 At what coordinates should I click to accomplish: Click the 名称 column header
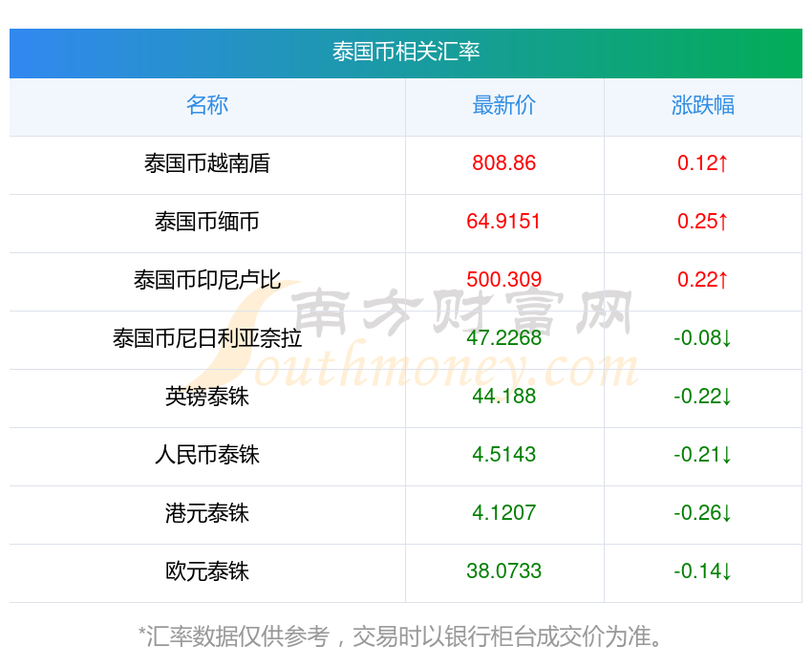click(207, 105)
